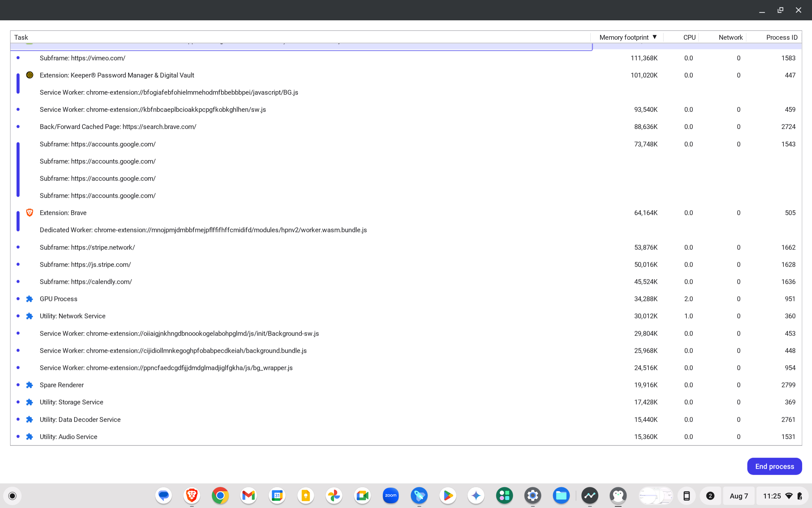This screenshot has height=508, width=812.
Task: Open the blue rocket app in shelf
Action: (x=419, y=496)
